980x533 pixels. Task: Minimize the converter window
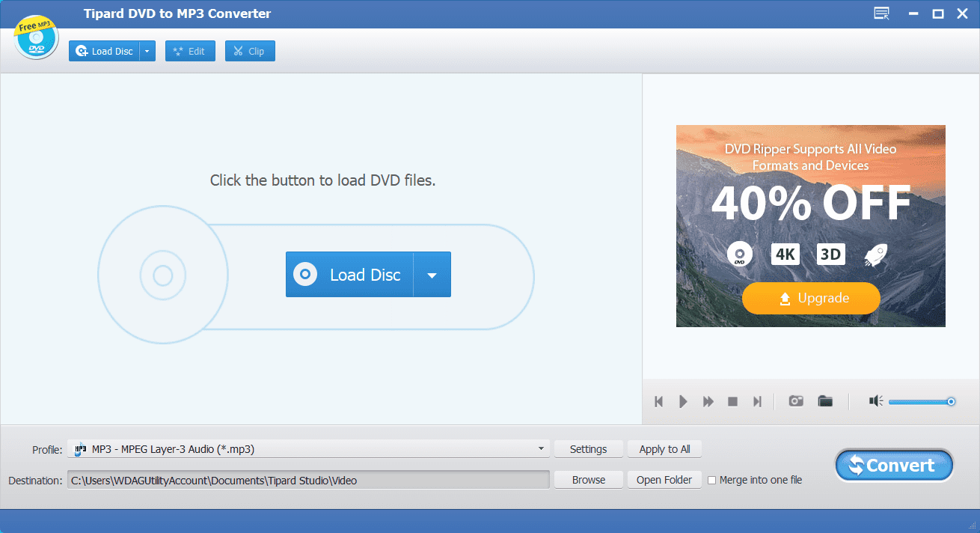click(x=913, y=13)
